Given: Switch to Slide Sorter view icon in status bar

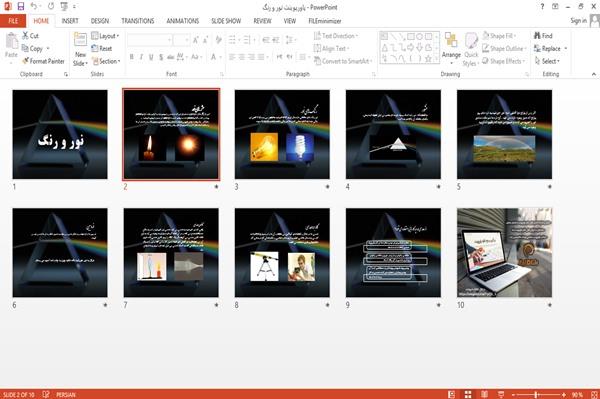Looking at the screenshot, I should click(468, 394).
